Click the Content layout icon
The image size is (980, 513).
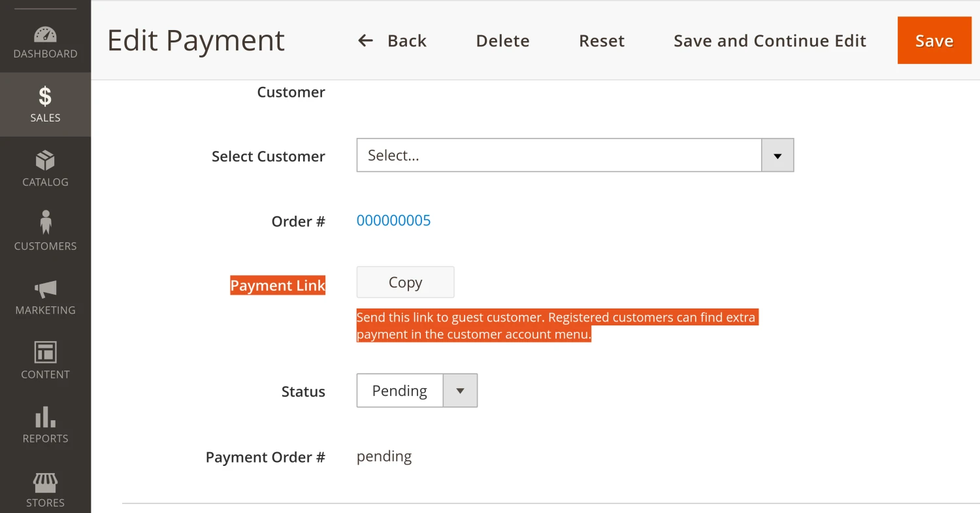click(x=45, y=352)
